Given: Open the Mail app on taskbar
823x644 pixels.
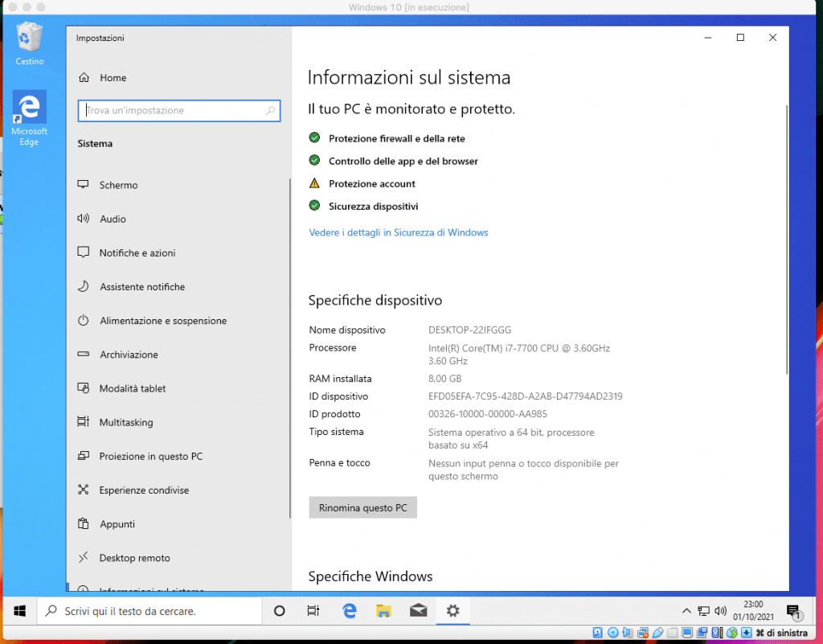Looking at the screenshot, I should pyautogui.click(x=418, y=611).
